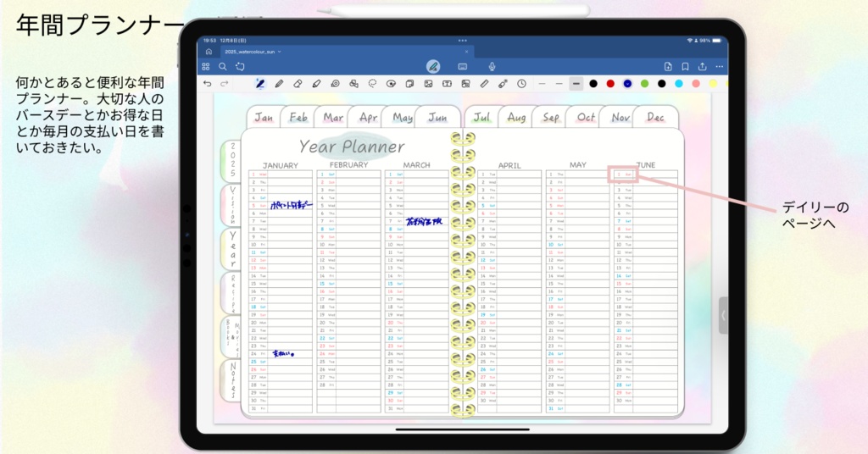
Task: Jump to the Jun planner tab
Action: (x=437, y=117)
